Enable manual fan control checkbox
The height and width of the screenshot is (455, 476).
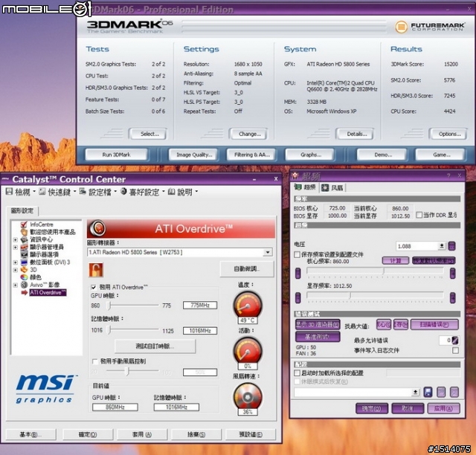(x=94, y=361)
